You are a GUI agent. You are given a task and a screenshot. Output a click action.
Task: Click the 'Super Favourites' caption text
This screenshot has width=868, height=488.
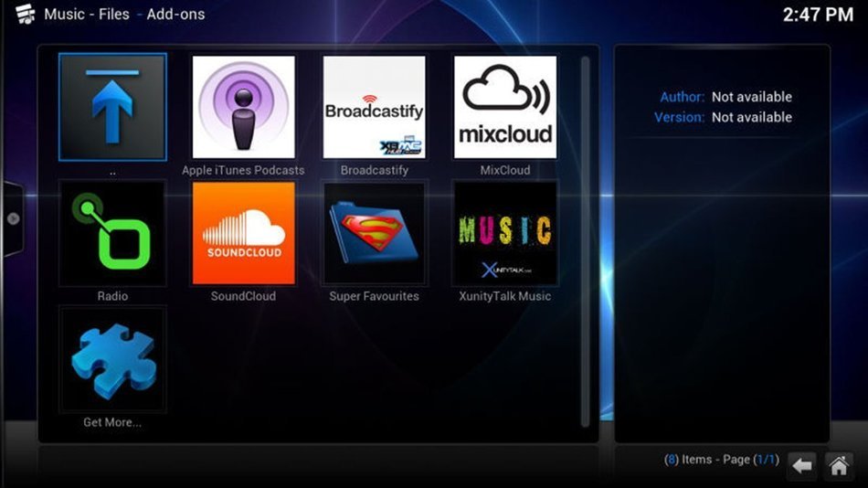coord(375,296)
